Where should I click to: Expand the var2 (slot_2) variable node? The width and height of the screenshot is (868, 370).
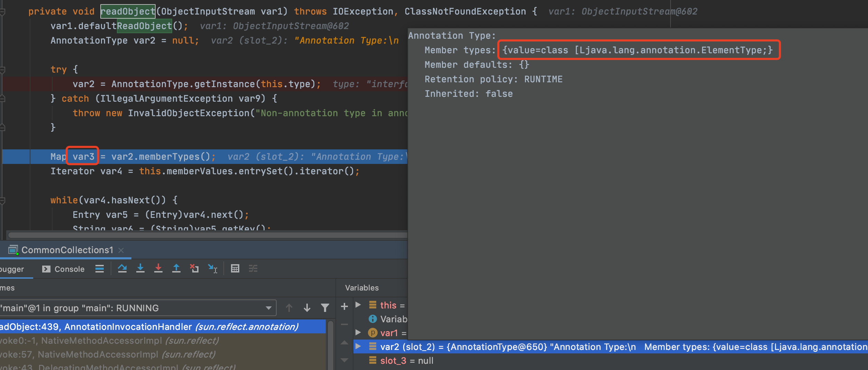coord(358,346)
